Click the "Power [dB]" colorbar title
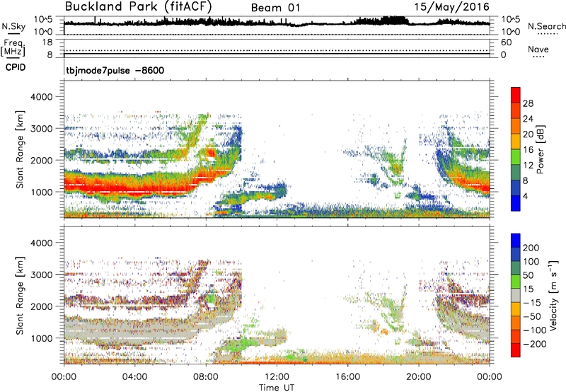This screenshot has width=566, height=392. click(x=541, y=149)
